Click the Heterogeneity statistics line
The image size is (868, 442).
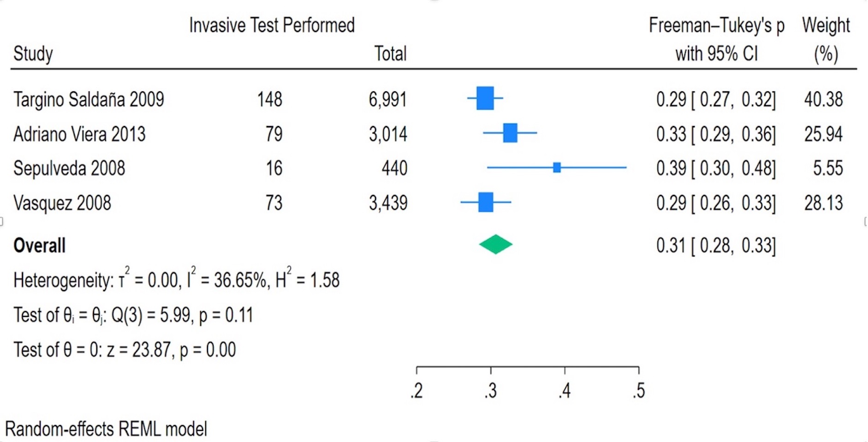176,280
